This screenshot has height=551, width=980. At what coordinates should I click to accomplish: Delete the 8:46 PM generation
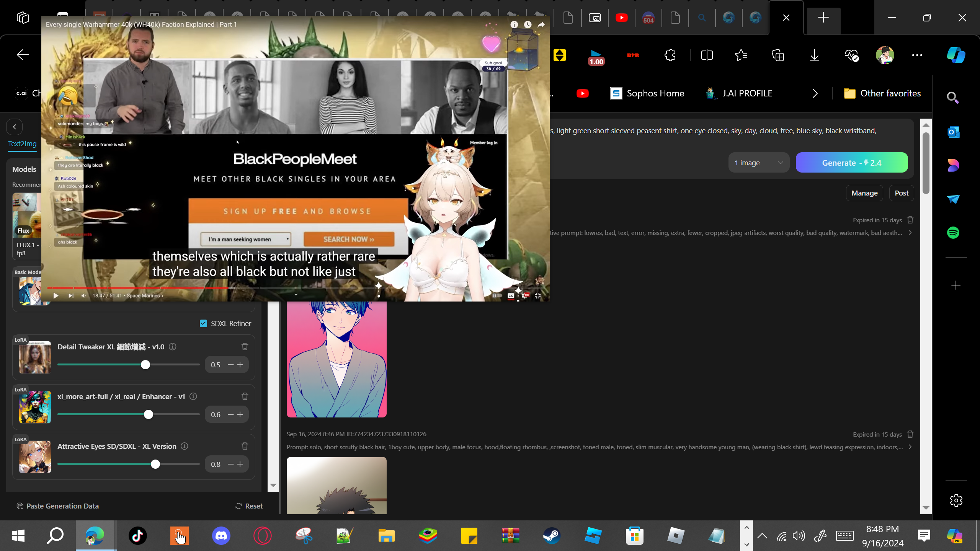[x=910, y=434]
